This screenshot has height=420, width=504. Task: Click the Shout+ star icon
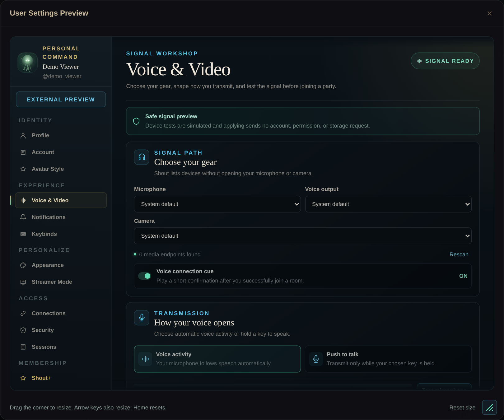[x=23, y=378]
